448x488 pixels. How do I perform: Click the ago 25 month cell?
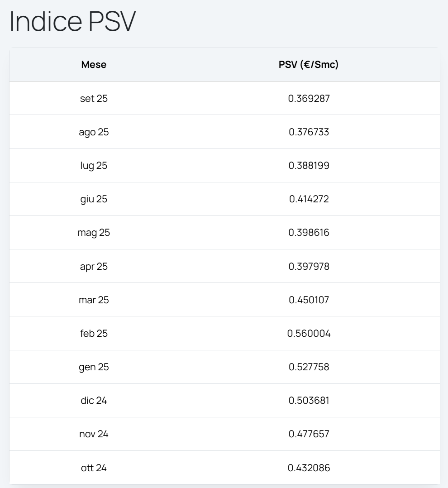point(94,132)
